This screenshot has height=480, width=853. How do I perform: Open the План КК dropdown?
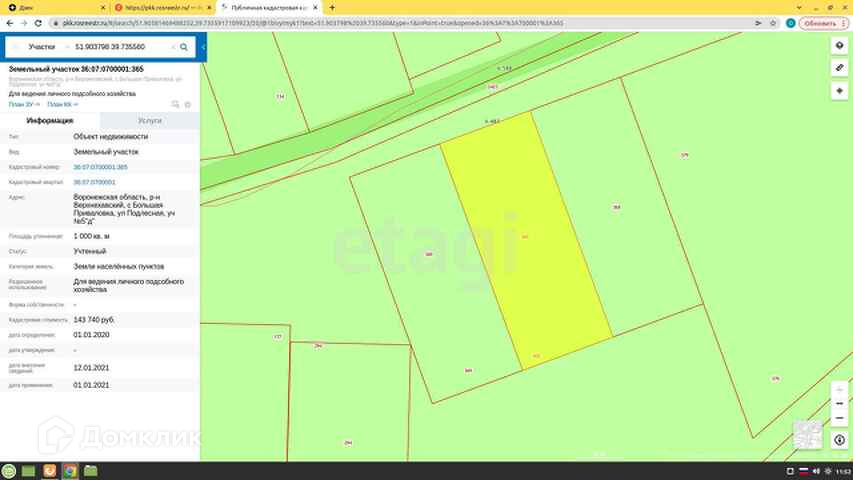click(62, 104)
